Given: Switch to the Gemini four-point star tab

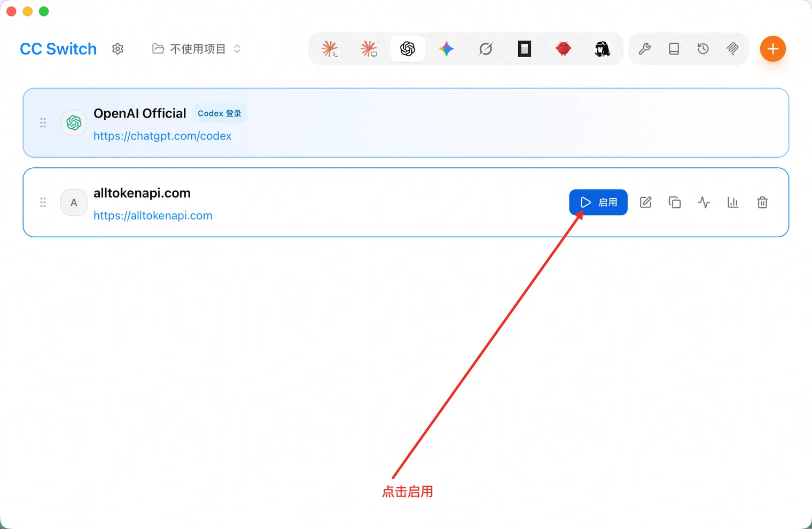Looking at the screenshot, I should point(447,49).
